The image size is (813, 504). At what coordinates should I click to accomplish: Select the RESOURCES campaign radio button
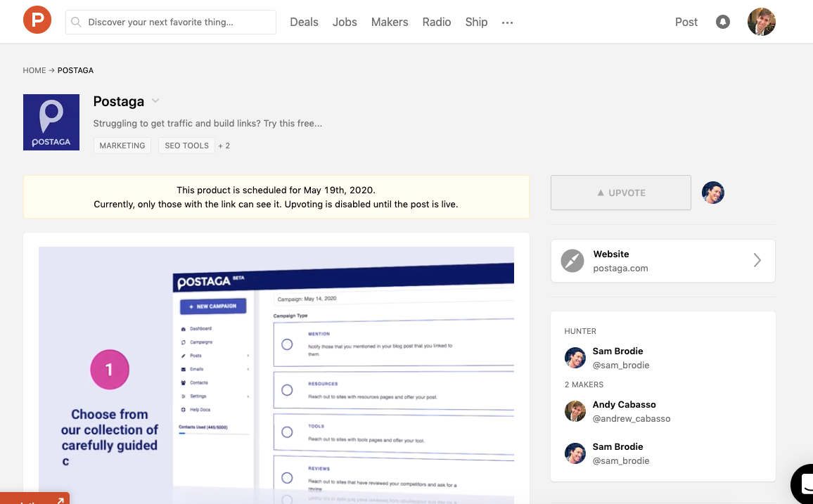[287, 390]
